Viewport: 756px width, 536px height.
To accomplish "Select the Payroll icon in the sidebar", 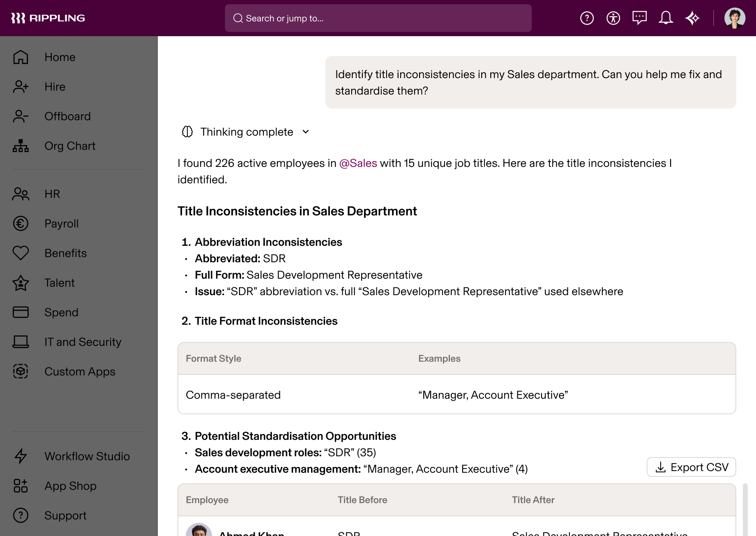I will 21,223.
